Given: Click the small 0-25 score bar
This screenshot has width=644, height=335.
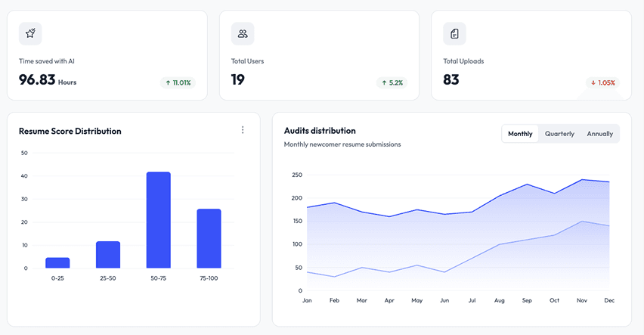Looking at the screenshot, I should tap(57, 262).
